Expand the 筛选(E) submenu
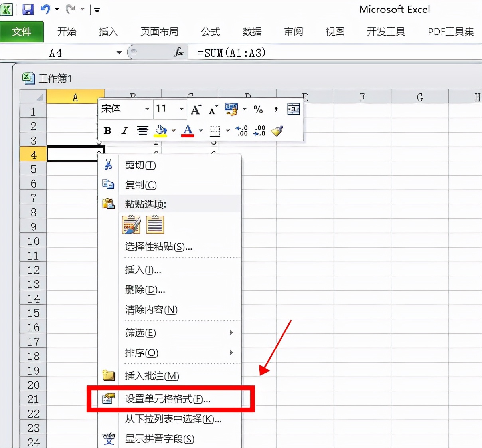 click(231, 333)
